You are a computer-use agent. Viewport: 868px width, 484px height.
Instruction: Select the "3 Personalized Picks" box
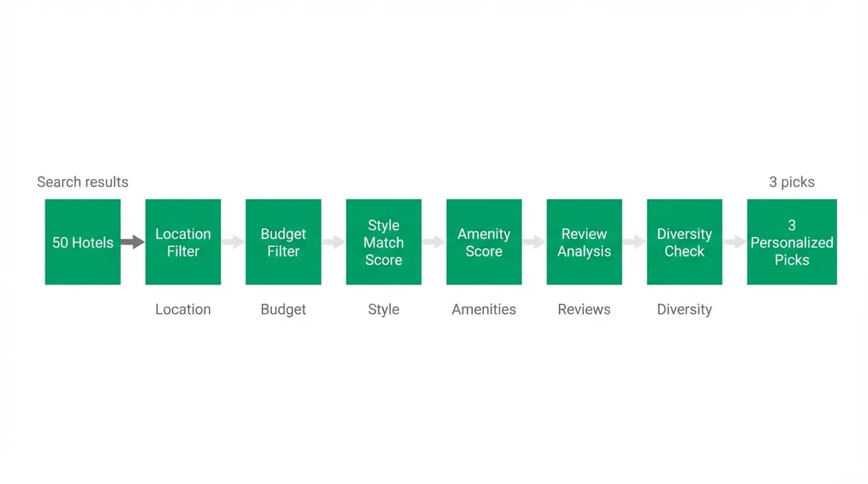coord(792,242)
